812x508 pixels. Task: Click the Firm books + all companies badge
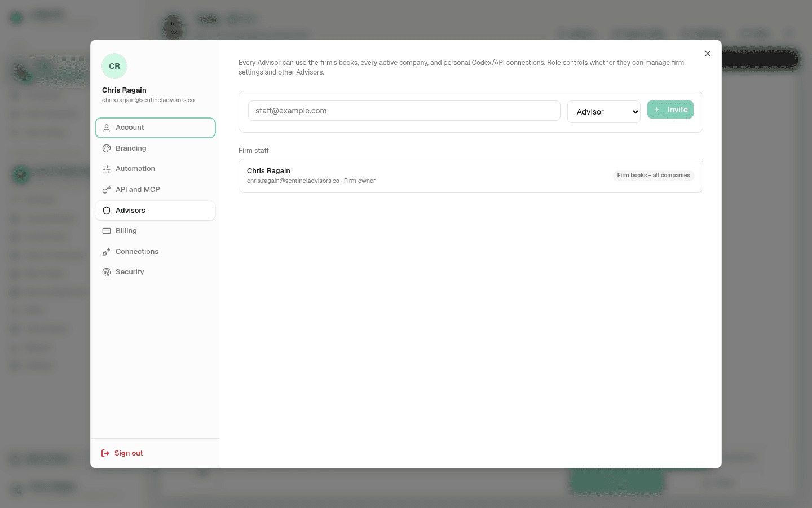tap(654, 176)
